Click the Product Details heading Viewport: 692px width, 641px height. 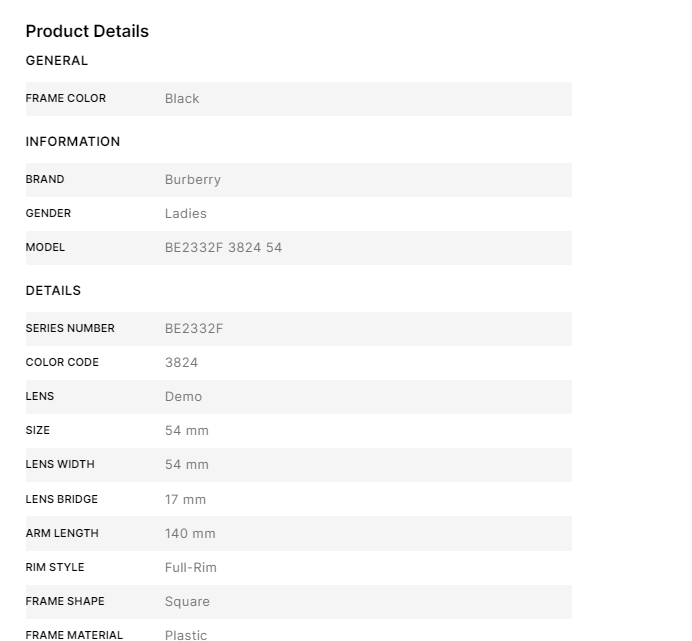87,31
